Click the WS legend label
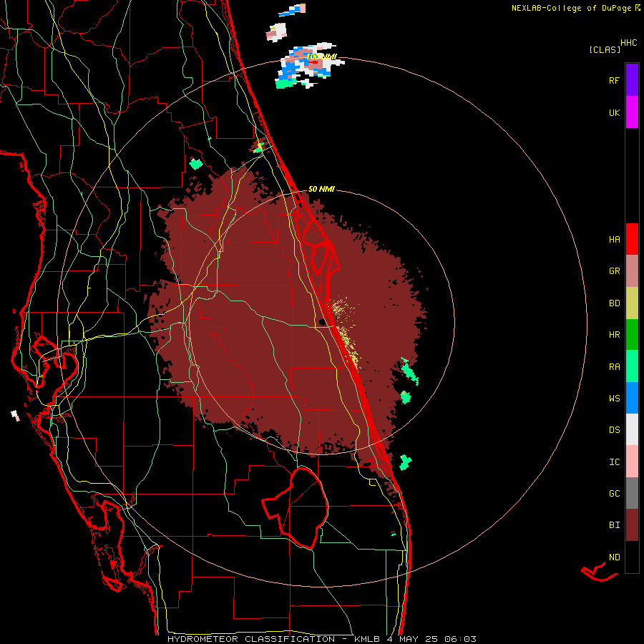The image size is (644, 644). (x=614, y=399)
